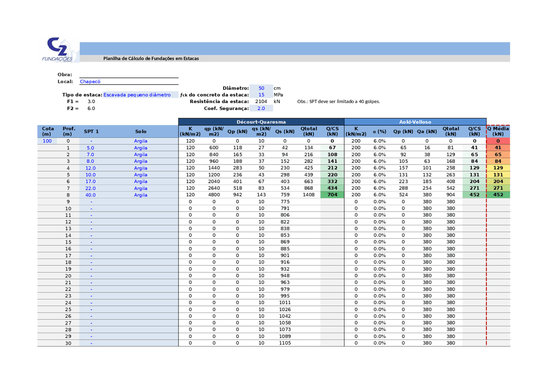Click the empty Obra field
This screenshot has width=555, height=392.
click(129, 75)
